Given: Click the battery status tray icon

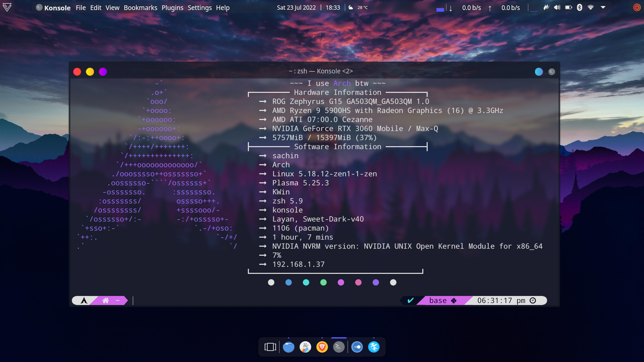Looking at the screenshot, I should click(568, 7).
